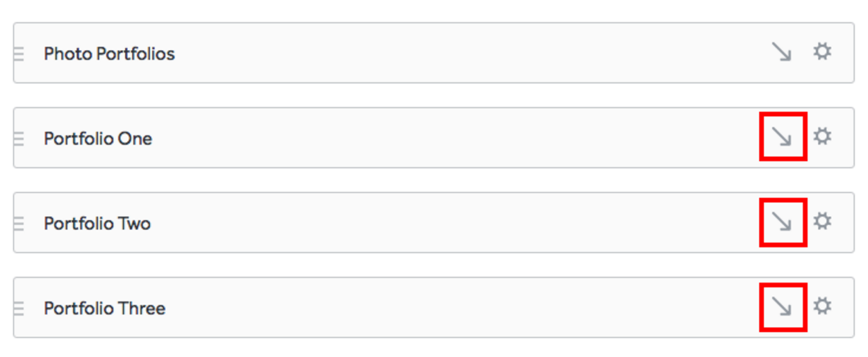Click the "Photo Portfolios" title text
The height and width of the screenshot is (357, 868).
(109, 53)
